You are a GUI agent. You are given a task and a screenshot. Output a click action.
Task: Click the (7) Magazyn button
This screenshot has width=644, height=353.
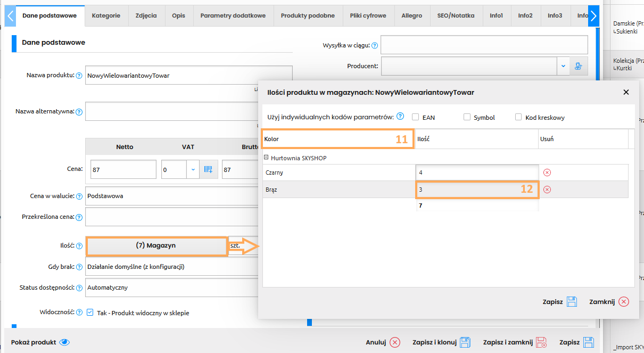pos(156,246)
